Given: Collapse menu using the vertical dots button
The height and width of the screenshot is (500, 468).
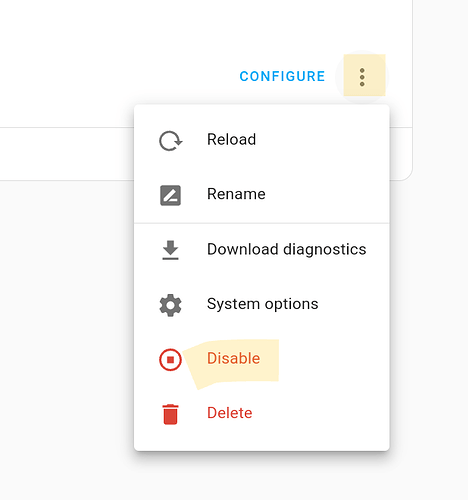Looking at the screenshot, I should point(362,77).
